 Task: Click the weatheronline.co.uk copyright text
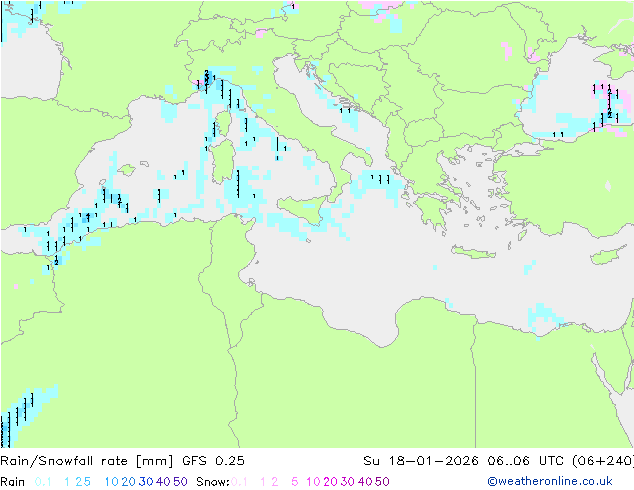click(x=550, y=481)
